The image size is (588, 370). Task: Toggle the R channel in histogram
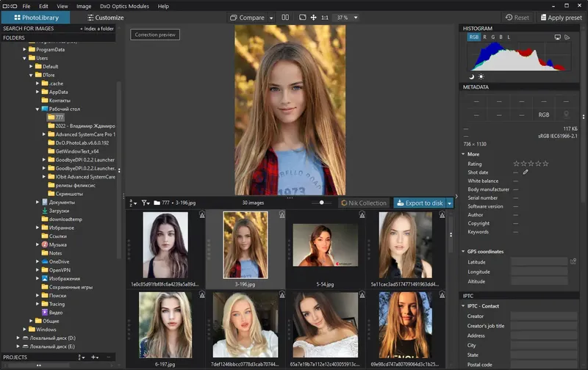[486, 36]
